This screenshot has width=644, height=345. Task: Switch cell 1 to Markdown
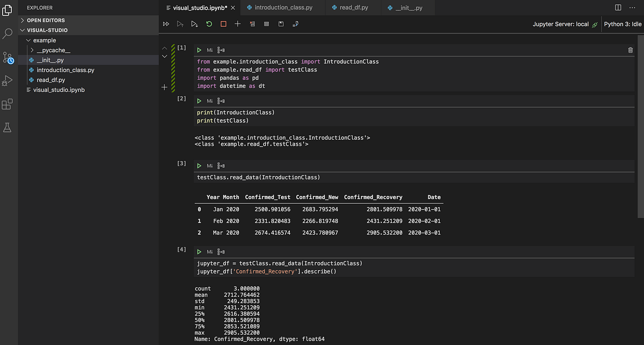click(x=210, y=50)
